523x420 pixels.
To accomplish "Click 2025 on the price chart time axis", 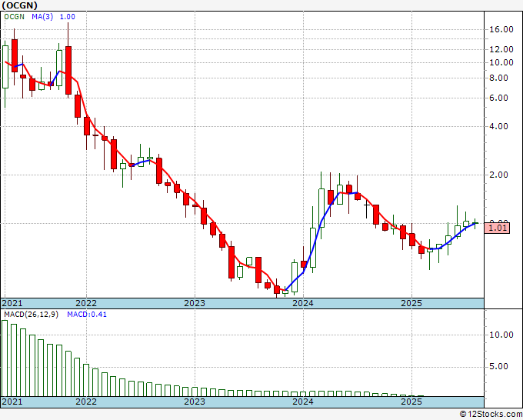I will (x=411, y=303).
